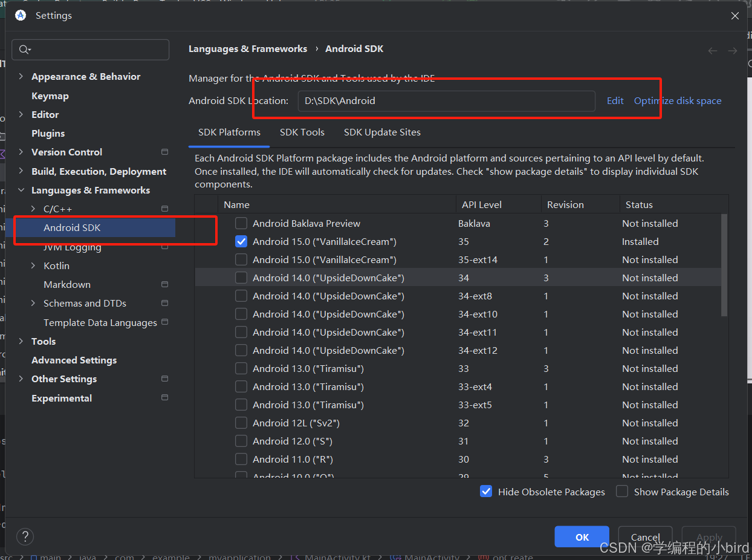Screen dimensions: 752x560
Task: Sort by Revision column header
Action: pyautogui.click(x=580, y=204)
